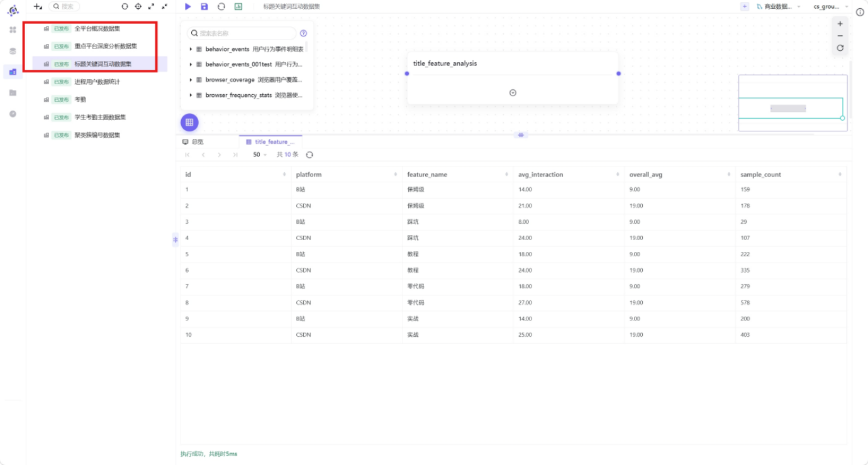Image resolution: width=868 pixels, height=465 pixels.
Task: Switch to the 总览 tab
Action: coord(193,142)
